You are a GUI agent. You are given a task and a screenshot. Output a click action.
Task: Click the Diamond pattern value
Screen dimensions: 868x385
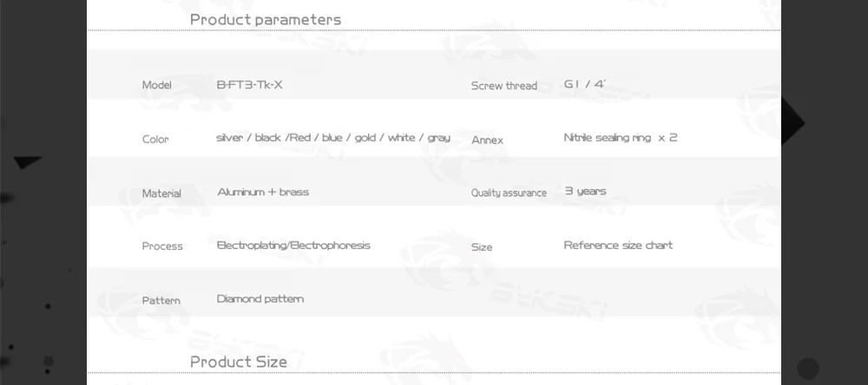point(260,299)
